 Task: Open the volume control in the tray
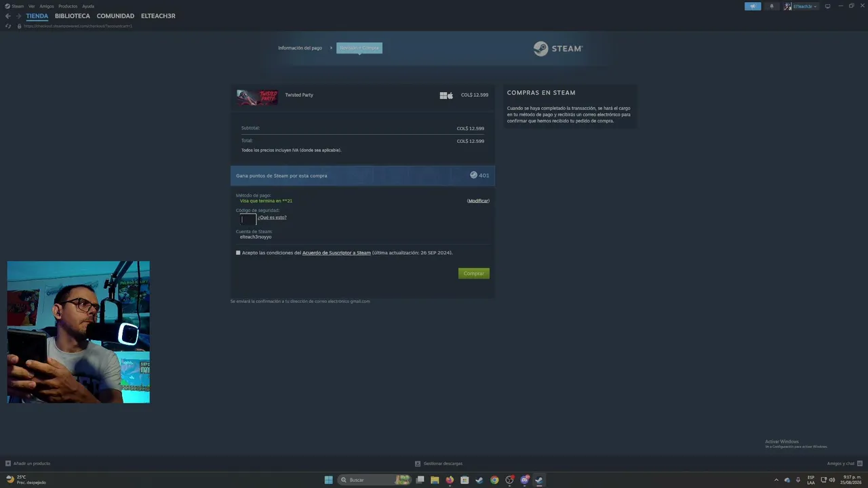832,480
